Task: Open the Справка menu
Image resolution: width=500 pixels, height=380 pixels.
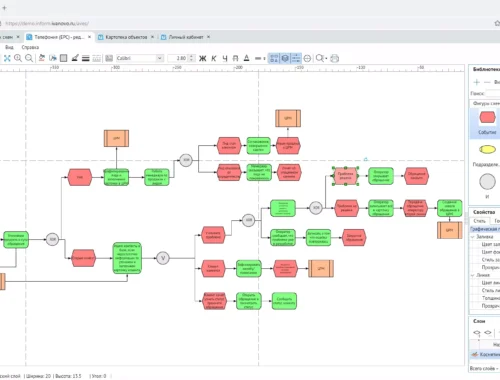Action: (x=30, y=47)
